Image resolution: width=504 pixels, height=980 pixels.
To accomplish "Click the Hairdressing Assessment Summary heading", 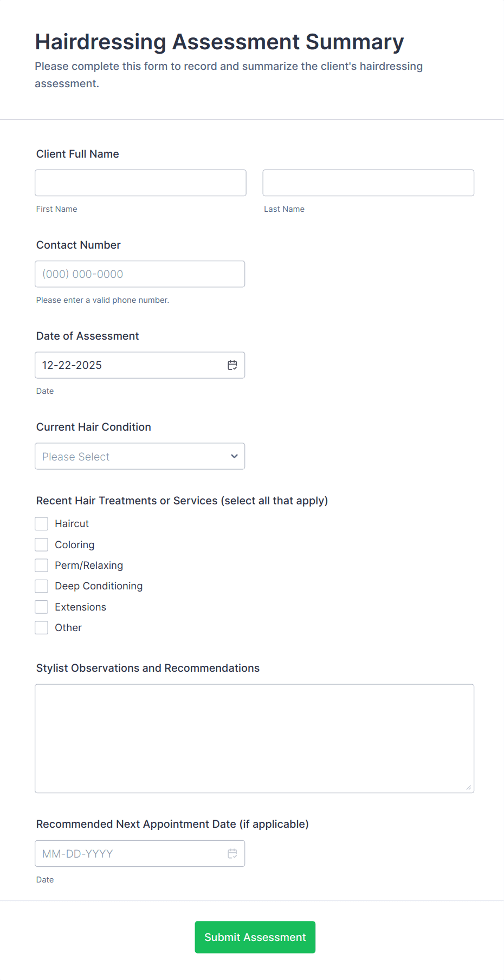I will tap(219, 42).
